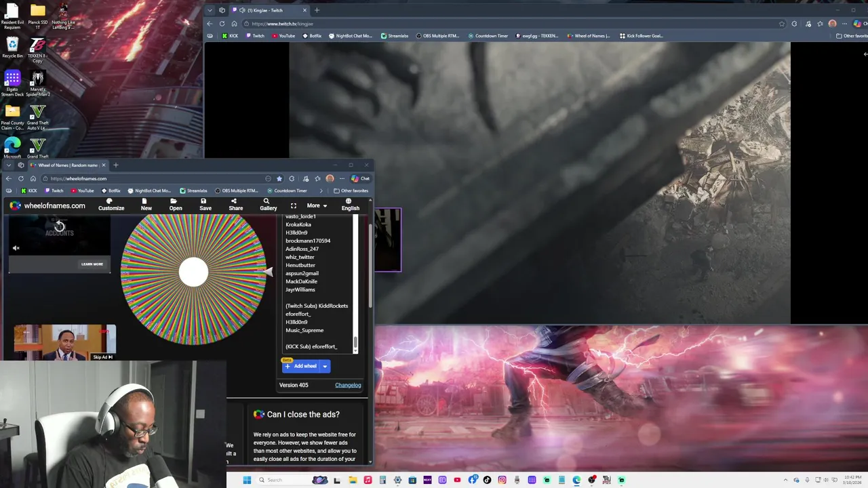Click the Learn More ad button

[92, 264]
